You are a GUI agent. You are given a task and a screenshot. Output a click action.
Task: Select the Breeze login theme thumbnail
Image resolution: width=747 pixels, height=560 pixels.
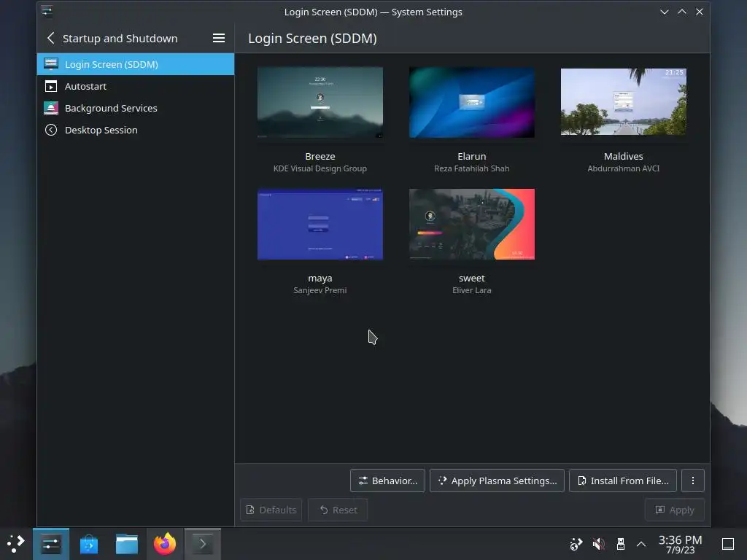[x=320, y=102]
